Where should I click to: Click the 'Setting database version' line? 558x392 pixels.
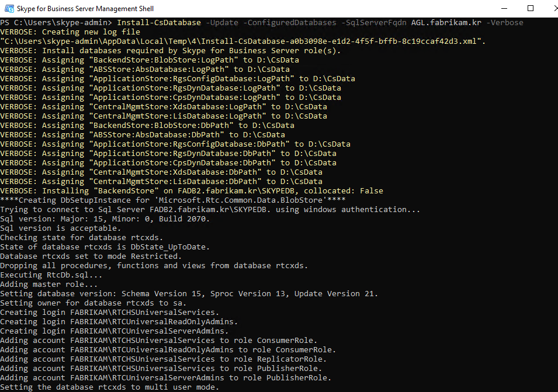click(x=189, y=293)
